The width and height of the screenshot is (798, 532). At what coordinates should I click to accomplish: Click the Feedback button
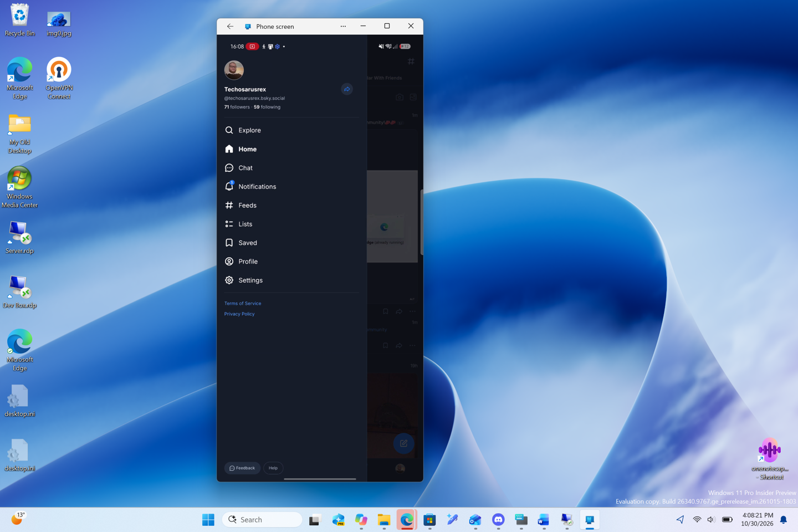pyautogui.click(x=242, y=468)
